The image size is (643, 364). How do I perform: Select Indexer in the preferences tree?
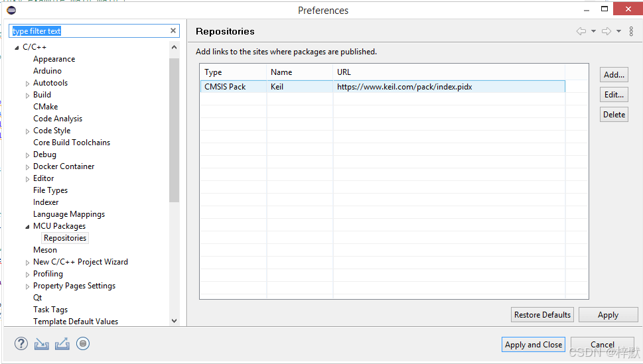click(x=46, y=202)
